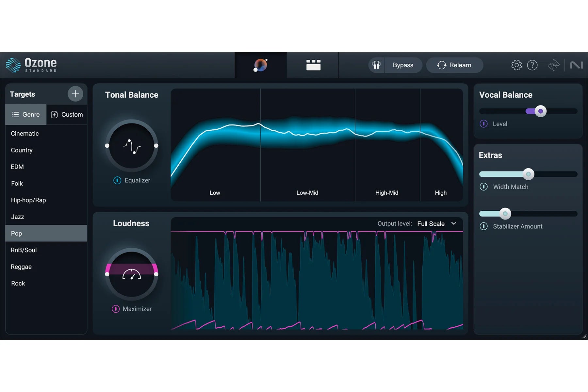Toggle Stabilizer Amount power button

[x=483, y=226]
